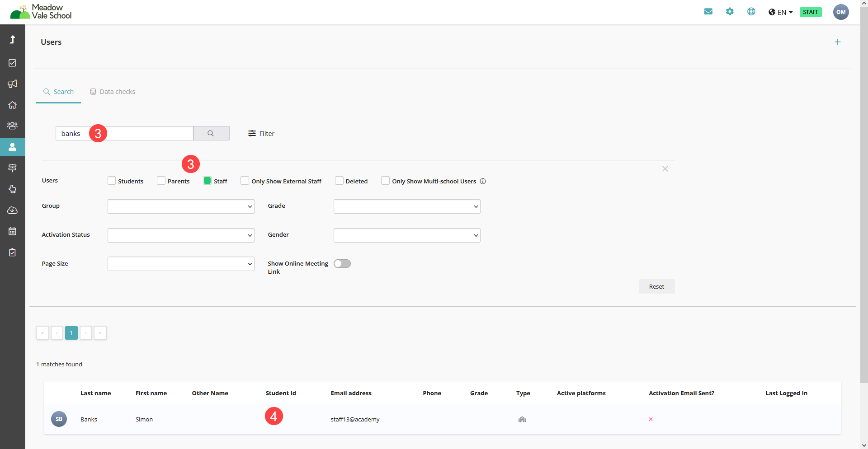The width and height of the screenshot is (868, 449).
Task: Toggle Show Online Meeting Link switch
Action: tap(342, 264)
